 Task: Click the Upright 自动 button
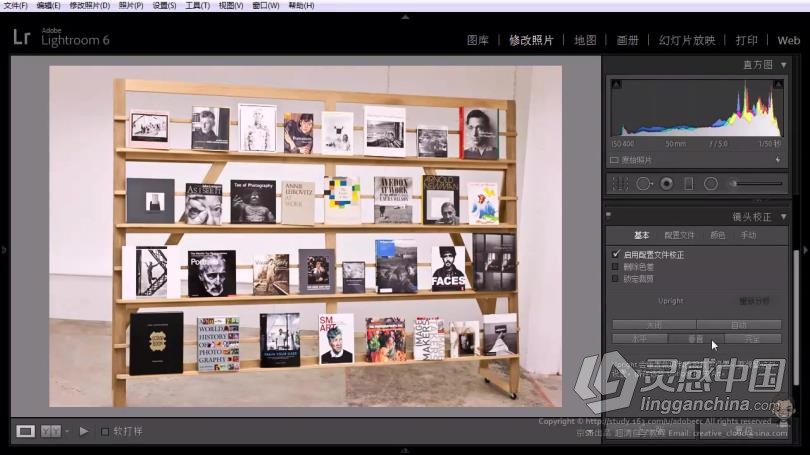point(739,325)
